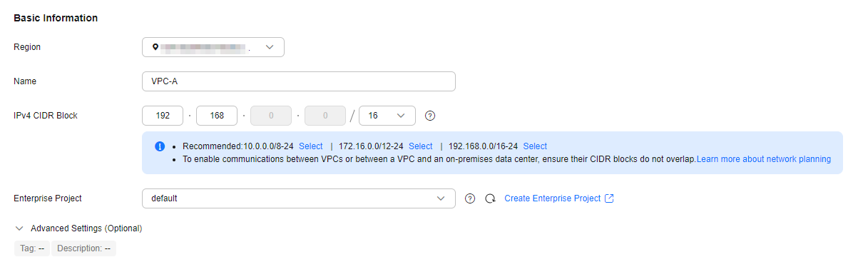The height and width of the screenshot is (267, 868).
Task: Click the location pin icon in Region
Action: 154,47
